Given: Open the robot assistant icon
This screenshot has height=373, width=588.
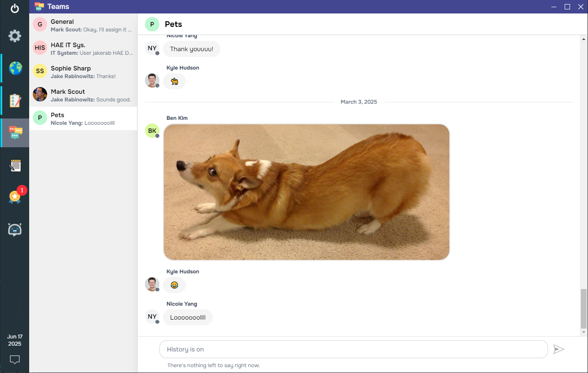Looking at the screenshot, I should [x=15, y=230].
